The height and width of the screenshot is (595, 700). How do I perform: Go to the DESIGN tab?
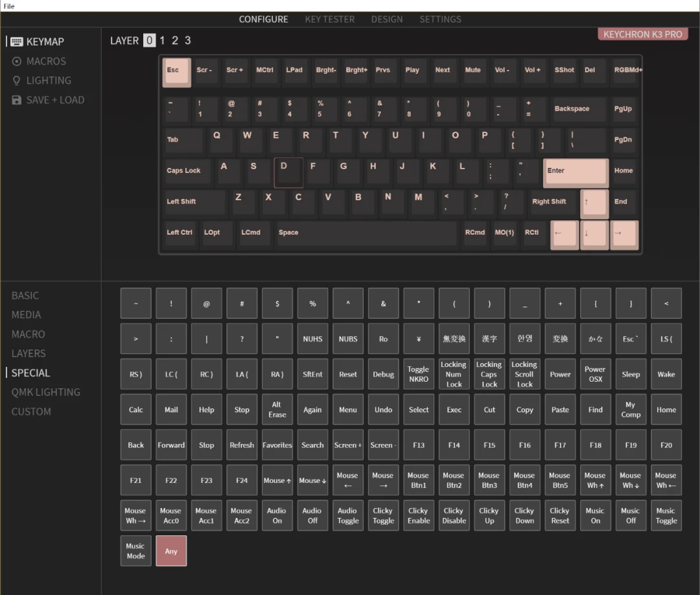tap(386, 19)
